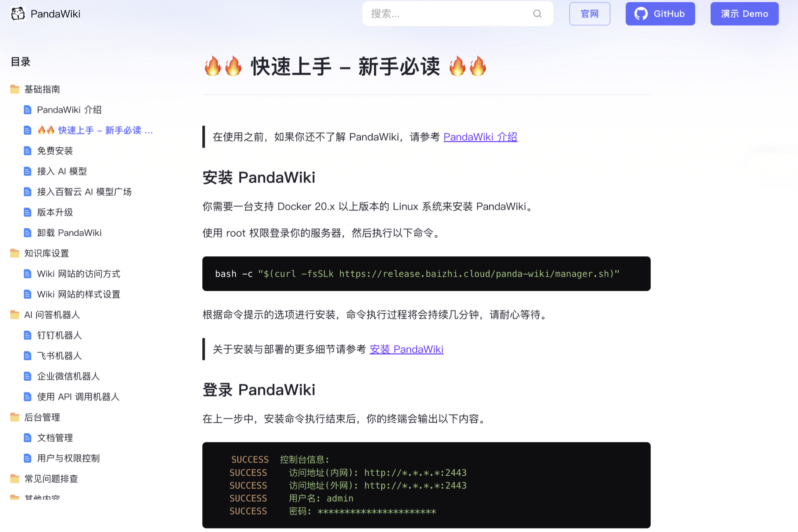Collapse the 基础指南 folder
Screen dimensions: 798x532
click(42, 89)
